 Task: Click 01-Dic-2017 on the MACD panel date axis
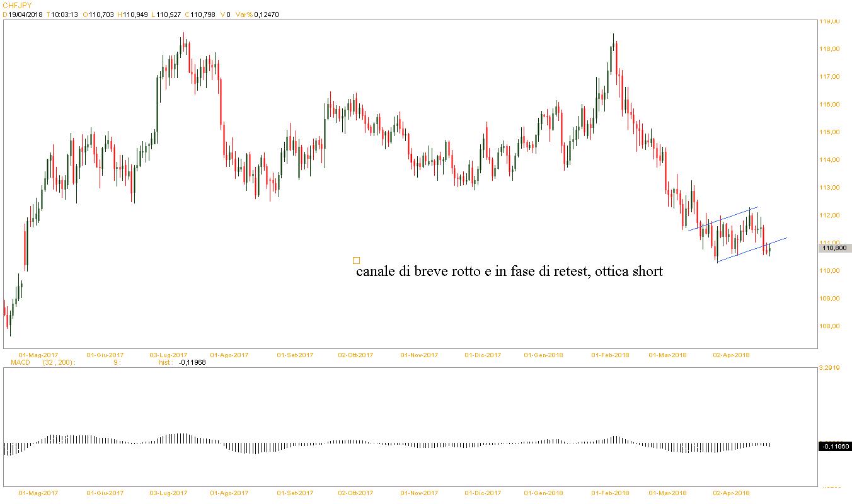click(x=483, y=493)
